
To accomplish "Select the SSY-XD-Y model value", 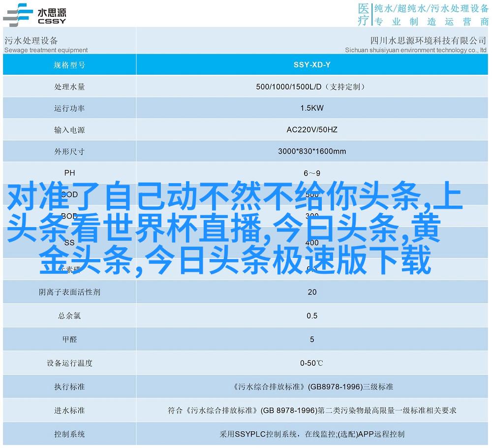I will pyautogui.click(x=312, y=64).
